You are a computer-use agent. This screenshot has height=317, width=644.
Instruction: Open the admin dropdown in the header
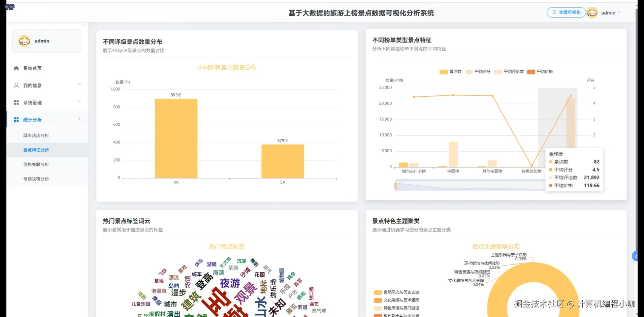611,13
